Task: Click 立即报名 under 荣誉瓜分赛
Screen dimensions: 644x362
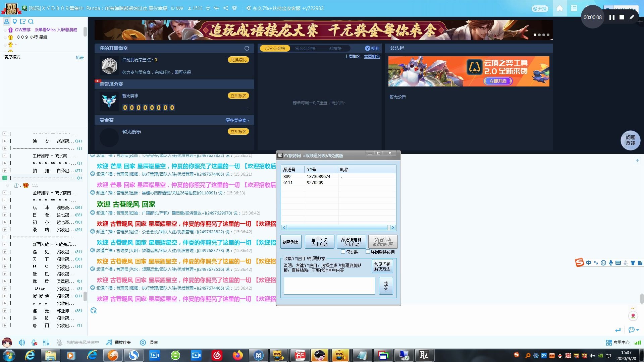Action: (x=238, y=96)
